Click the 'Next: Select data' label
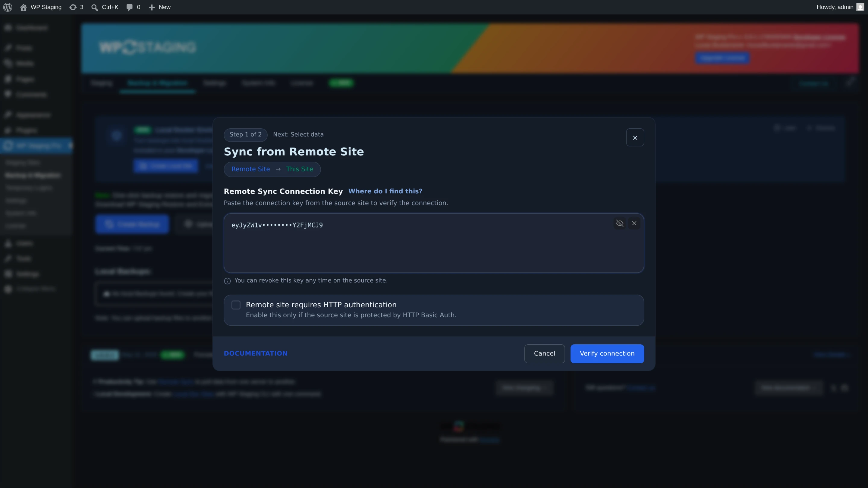Viewport: 868px width, 488px height. [298, 134]
